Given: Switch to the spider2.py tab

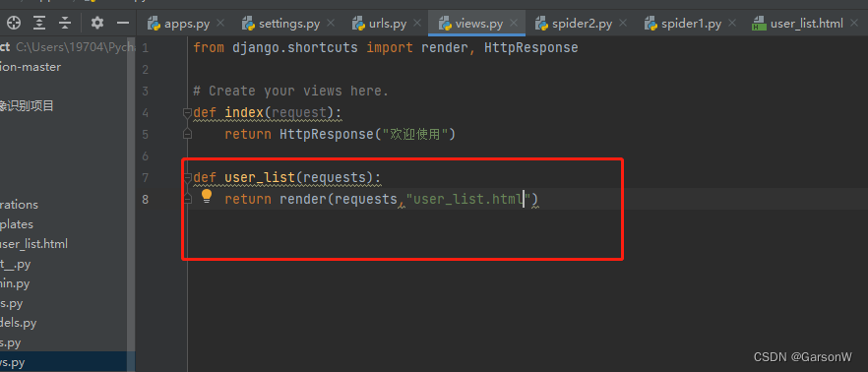Looking at the screenshot, I should (x=581, y=24).
